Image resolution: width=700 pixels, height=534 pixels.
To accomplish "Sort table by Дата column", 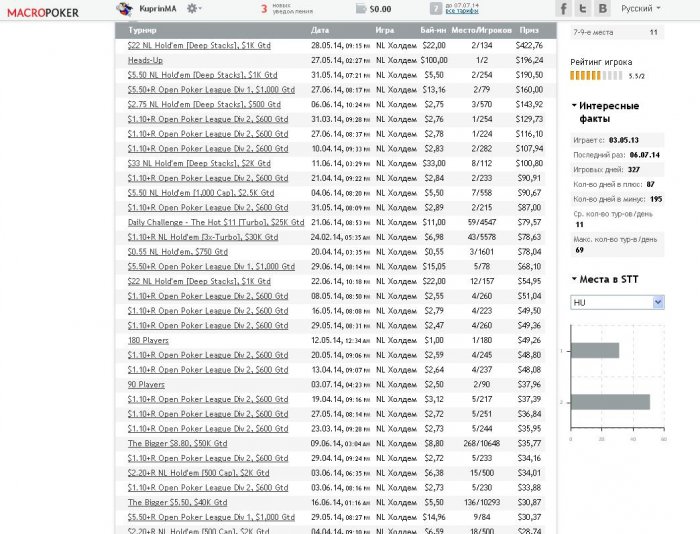I will point(320,30).
